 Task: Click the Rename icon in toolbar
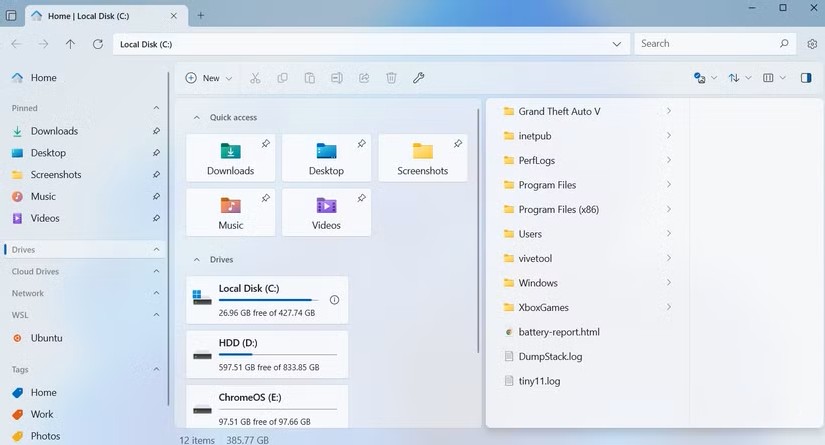337,78
